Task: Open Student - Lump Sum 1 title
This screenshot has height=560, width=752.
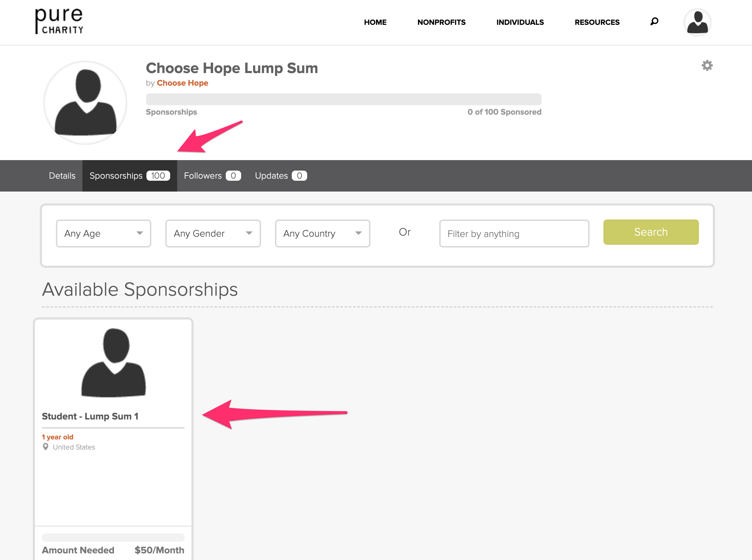Action: 90,416
